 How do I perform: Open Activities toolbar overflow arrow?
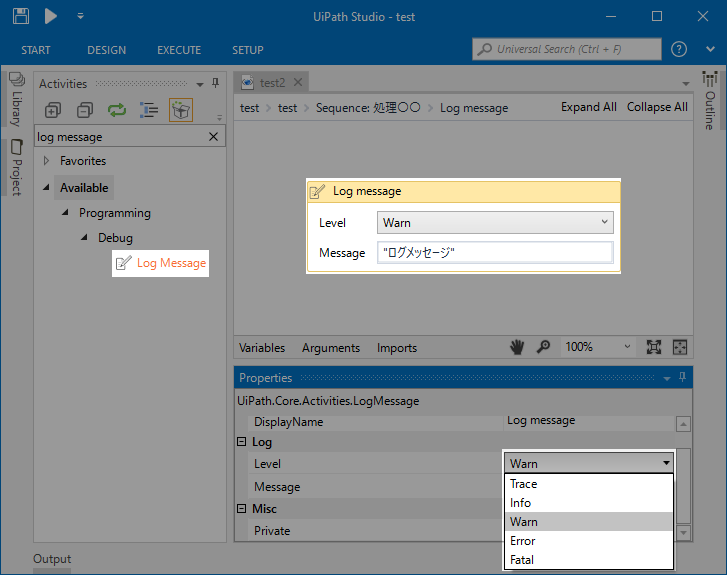tap(219, 118)
